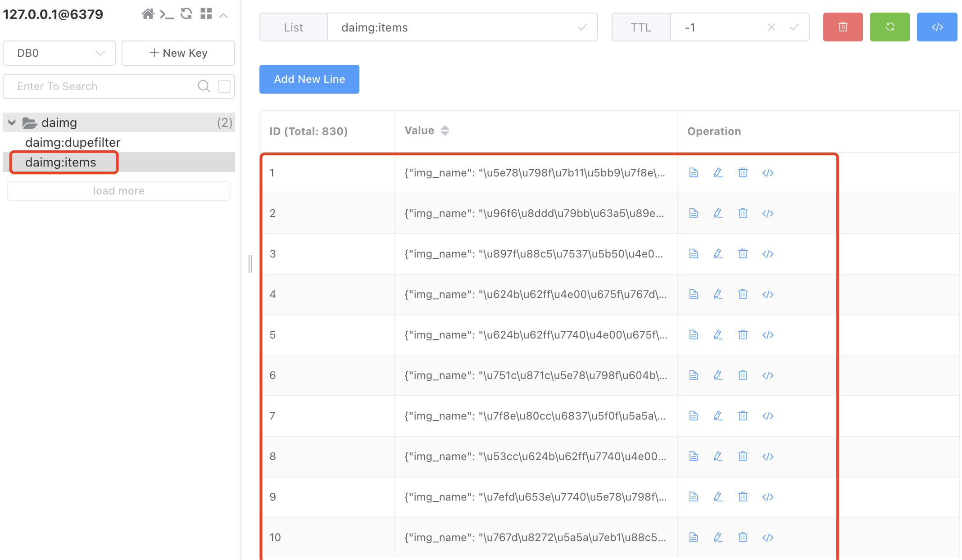Open the Redis console terminal icon

[x=167, y=15]
